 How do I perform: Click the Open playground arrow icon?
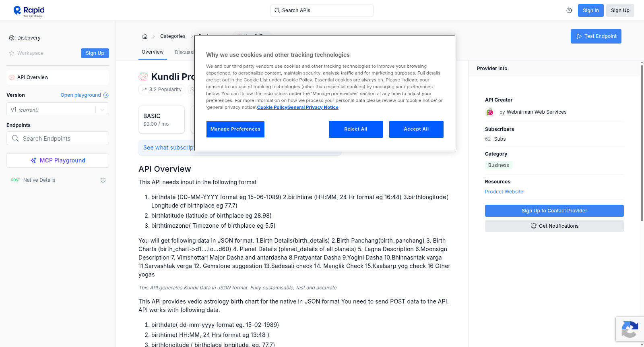(106, 95)
